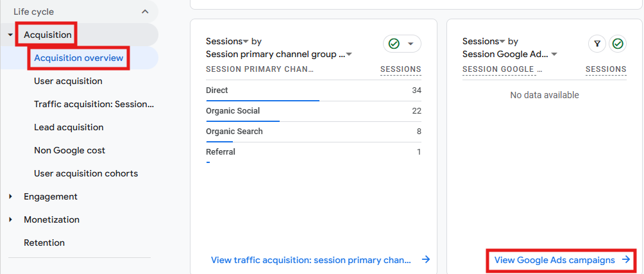Open the Retention report

click(x=44, y=243)
